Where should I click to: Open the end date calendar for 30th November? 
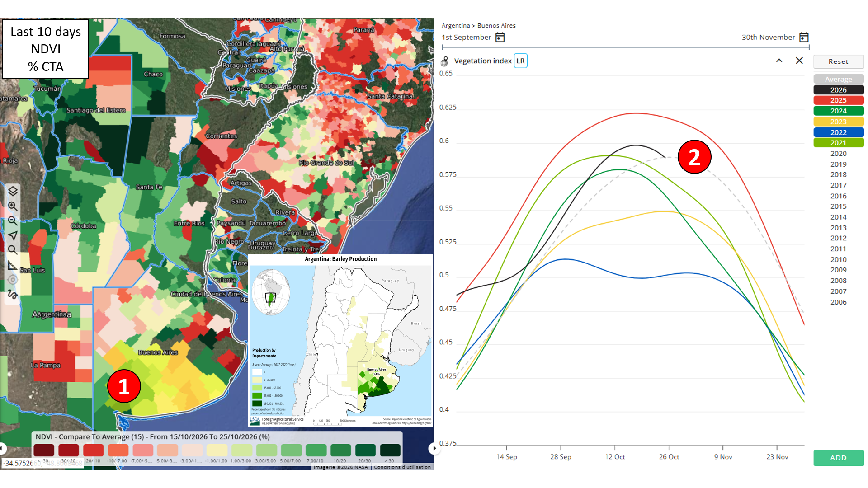[804, 38]
